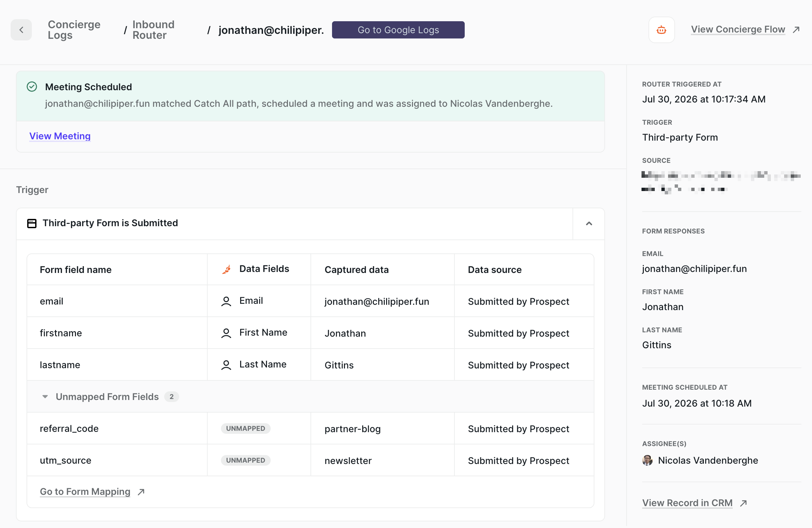Click the form icon beside Third-party Form is Submitted
Image resolution: width=812 pixels, height=528 pixels.
click(32, 224)
